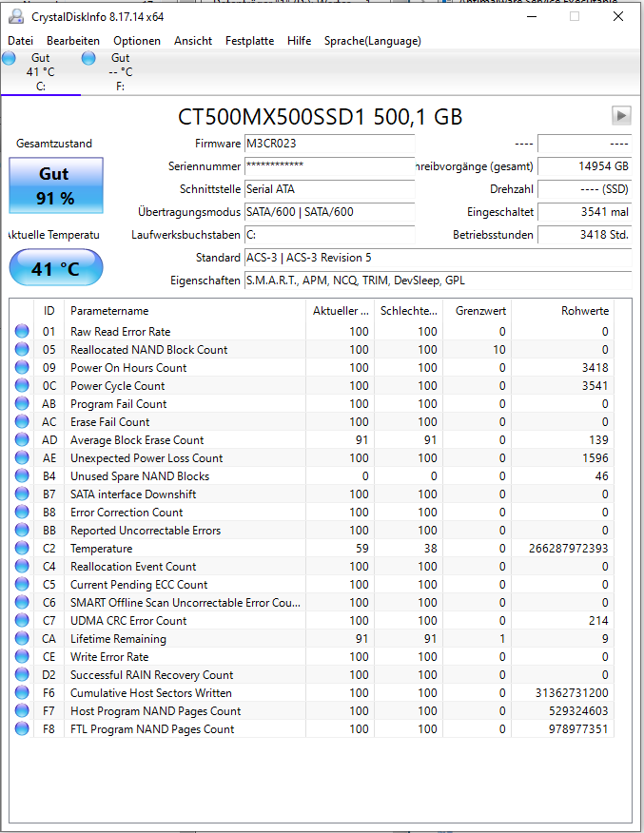Click the masked Seriennummer field
Viewport: 644px width, 833px height.
coord(329,166)
